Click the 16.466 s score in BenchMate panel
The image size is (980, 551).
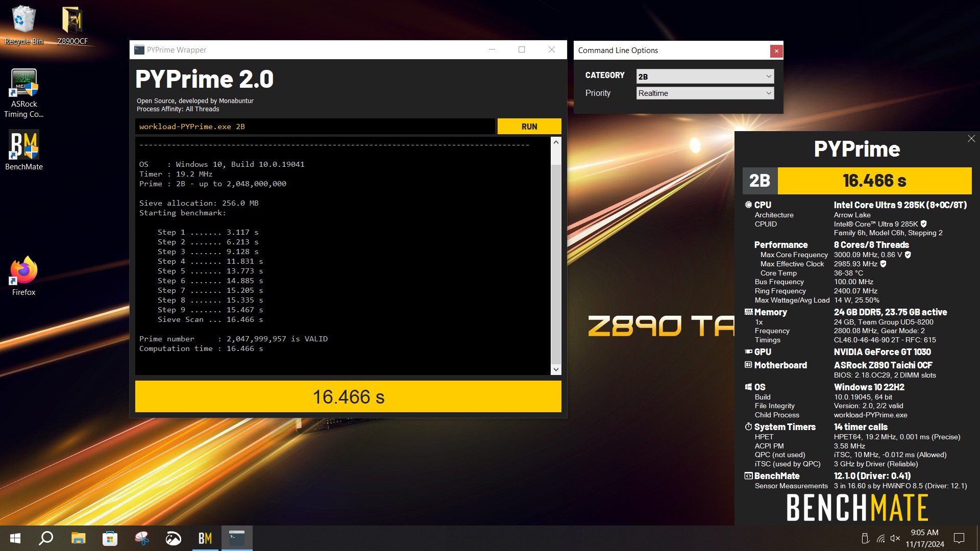click(x=874, y=181)
